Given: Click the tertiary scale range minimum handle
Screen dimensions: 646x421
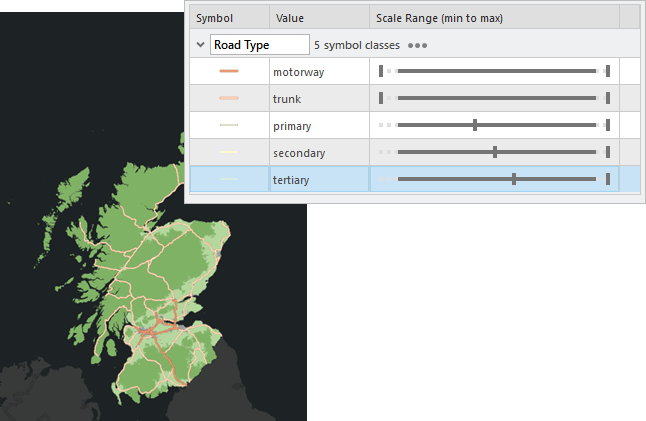Looking at the screenshot, I should point(514,180).
